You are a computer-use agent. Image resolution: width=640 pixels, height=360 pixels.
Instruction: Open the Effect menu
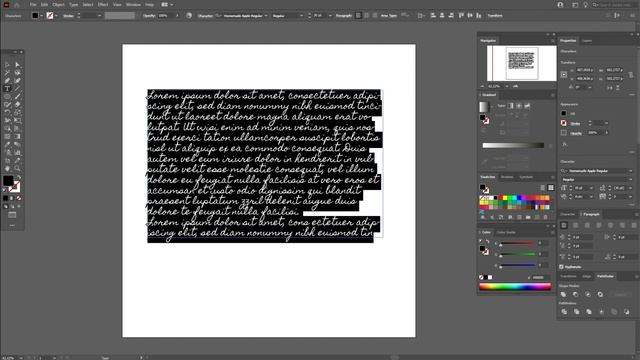tap(102, 4)
